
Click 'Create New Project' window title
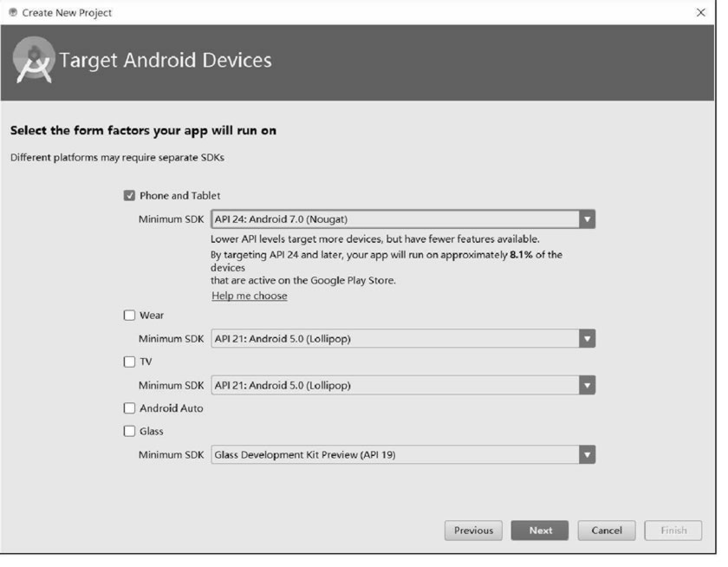click(x=67, y=12)
